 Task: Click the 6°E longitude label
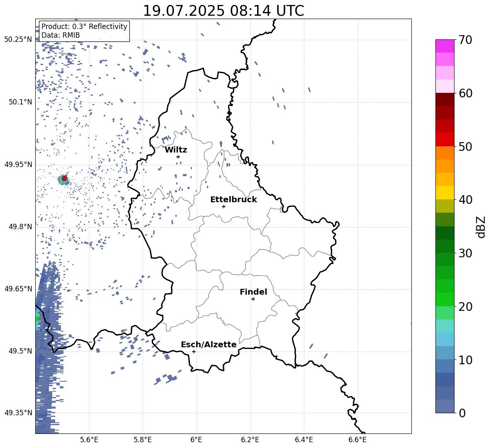[196, 440]
